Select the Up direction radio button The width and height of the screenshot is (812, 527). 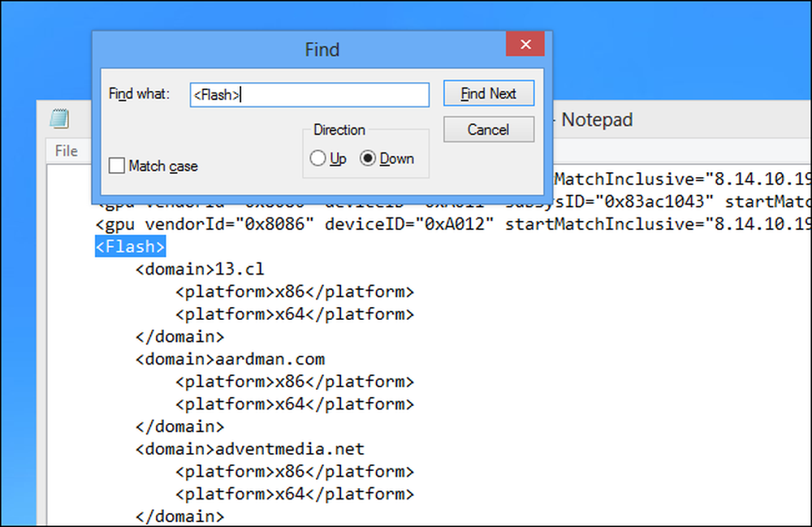318,158
